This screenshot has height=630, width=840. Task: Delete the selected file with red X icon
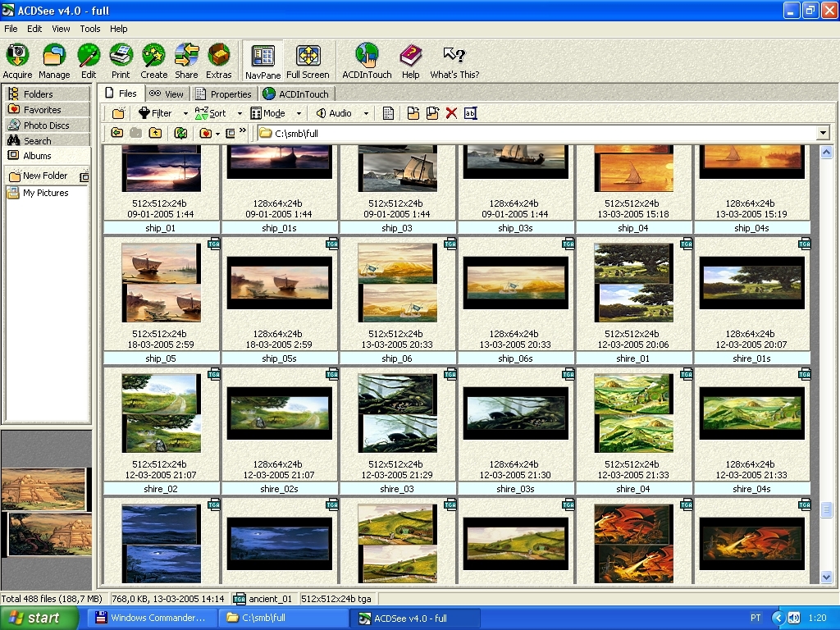pyautogui.click(x=451, y=113)
